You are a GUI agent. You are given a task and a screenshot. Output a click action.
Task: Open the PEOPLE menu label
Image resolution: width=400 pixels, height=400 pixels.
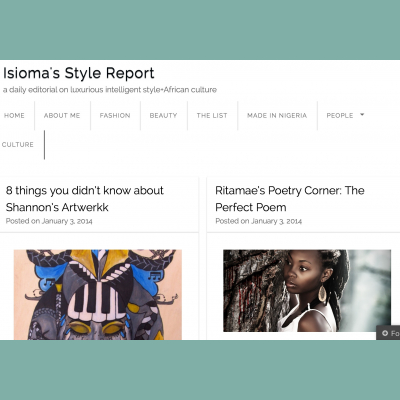[340, 115]
